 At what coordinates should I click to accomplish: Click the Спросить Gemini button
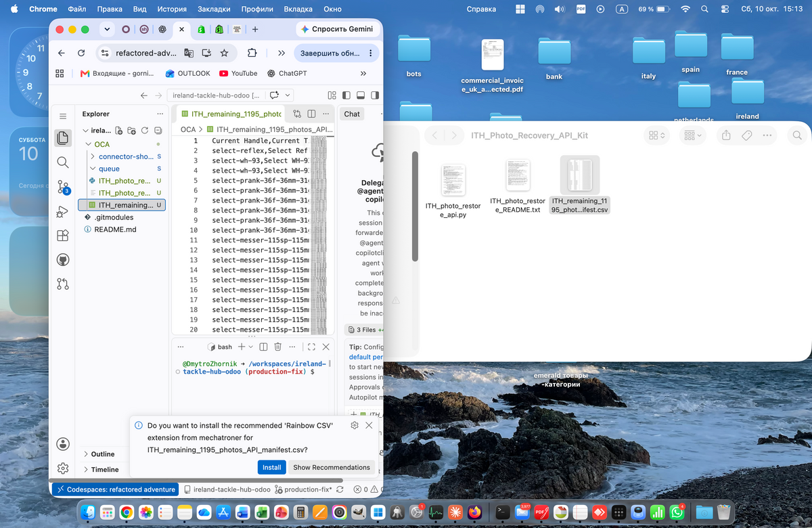pos(337,30)
